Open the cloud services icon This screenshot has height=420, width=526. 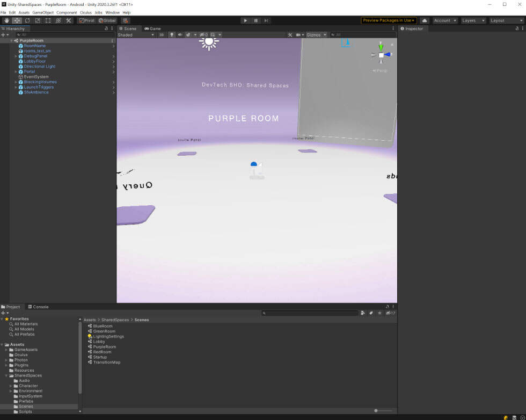coord(425,20)
